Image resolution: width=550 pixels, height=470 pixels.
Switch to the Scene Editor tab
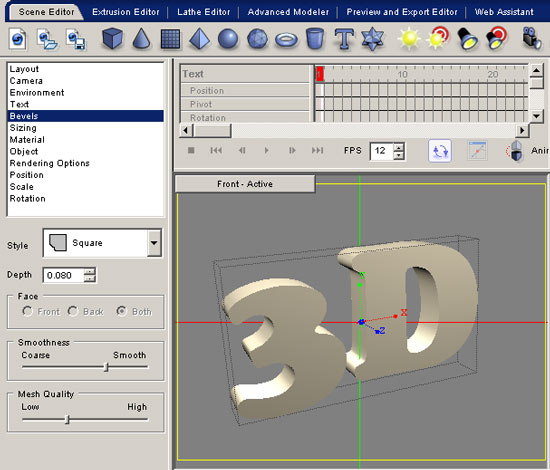[46, 12]
